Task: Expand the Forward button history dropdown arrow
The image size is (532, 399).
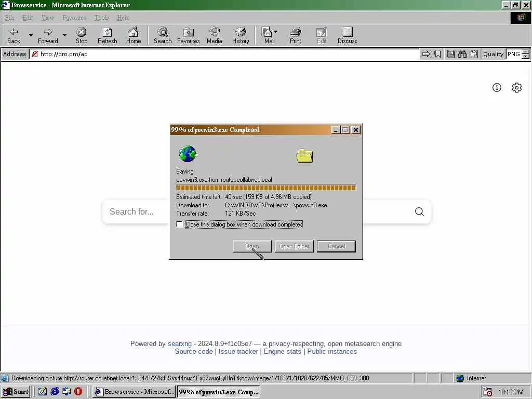Action: [x=64, y=35]
